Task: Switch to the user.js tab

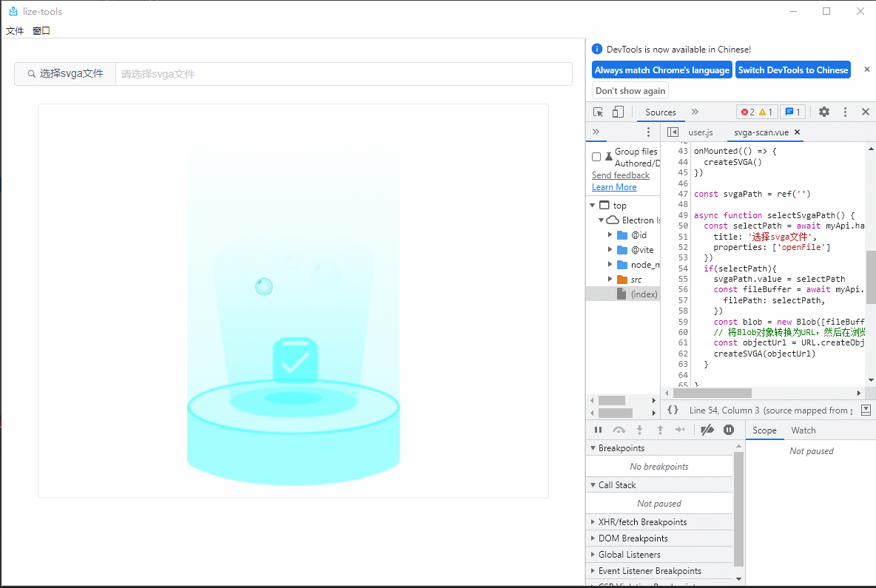Action: click(x=701, y=132)
